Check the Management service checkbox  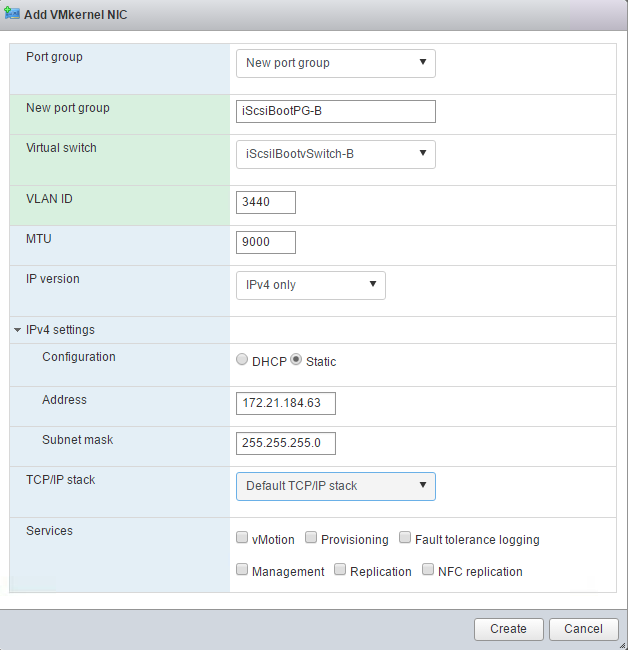[x=242, y=570]
